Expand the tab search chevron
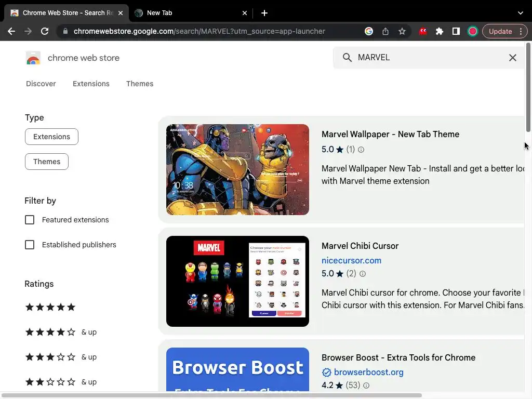The height and width of the screenshot is (399, 532). click(x=521, y=13)
